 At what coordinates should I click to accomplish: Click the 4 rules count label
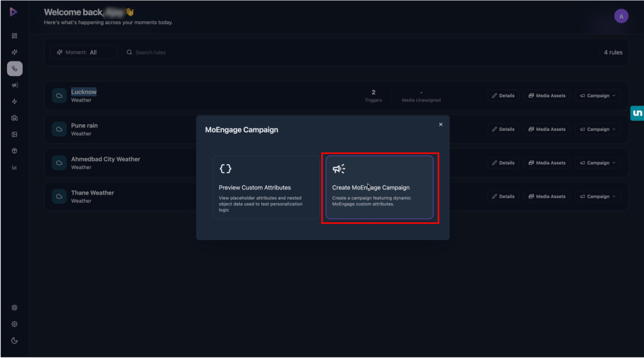(x=613, y=52)
